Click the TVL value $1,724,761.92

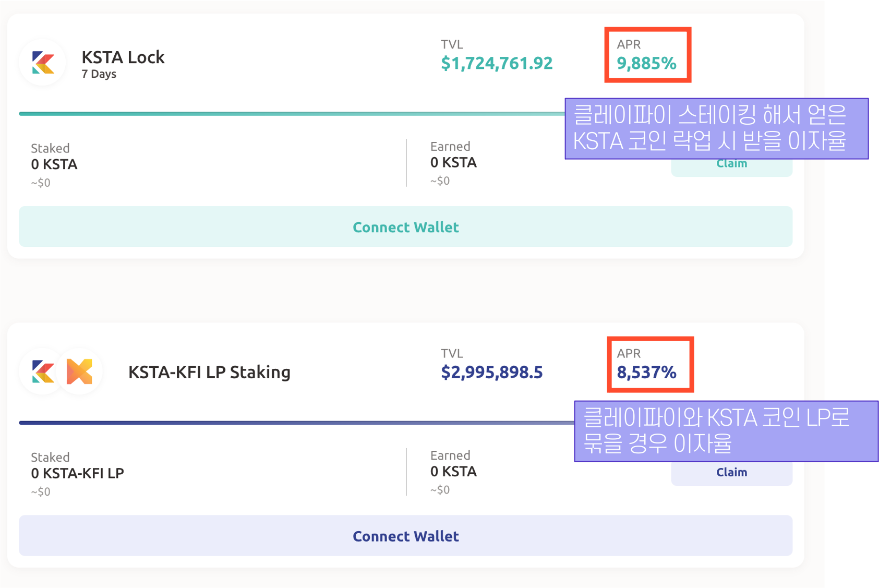coord(497,63)
